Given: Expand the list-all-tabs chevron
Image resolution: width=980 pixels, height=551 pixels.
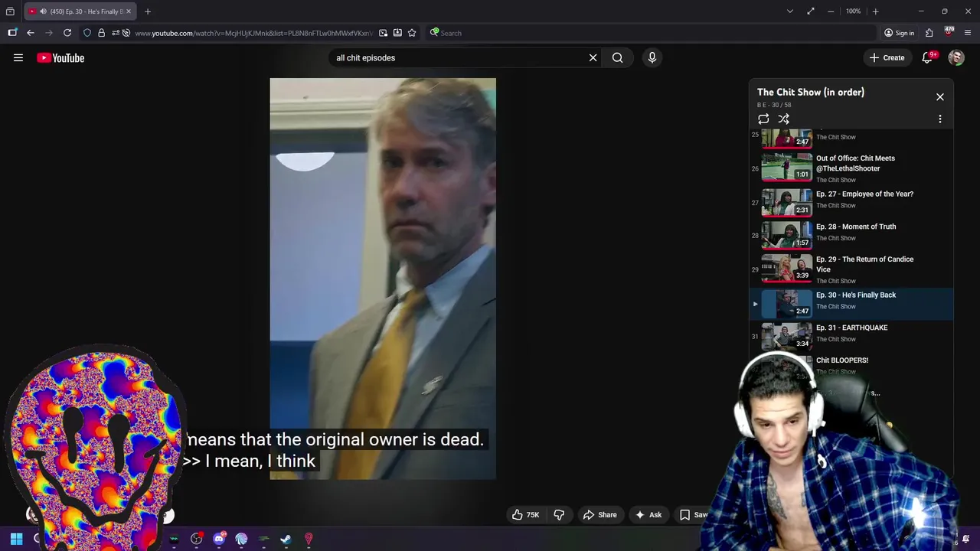Looking at the screenshot, I should pyautogui.click(x=790, y=11).
